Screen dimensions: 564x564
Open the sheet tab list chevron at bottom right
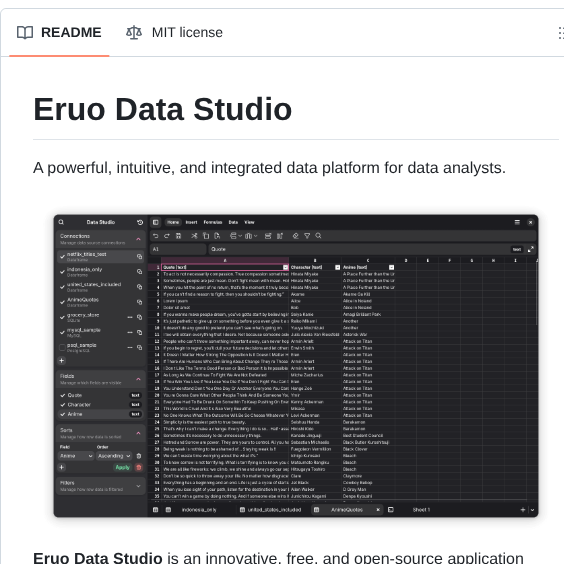532,510
